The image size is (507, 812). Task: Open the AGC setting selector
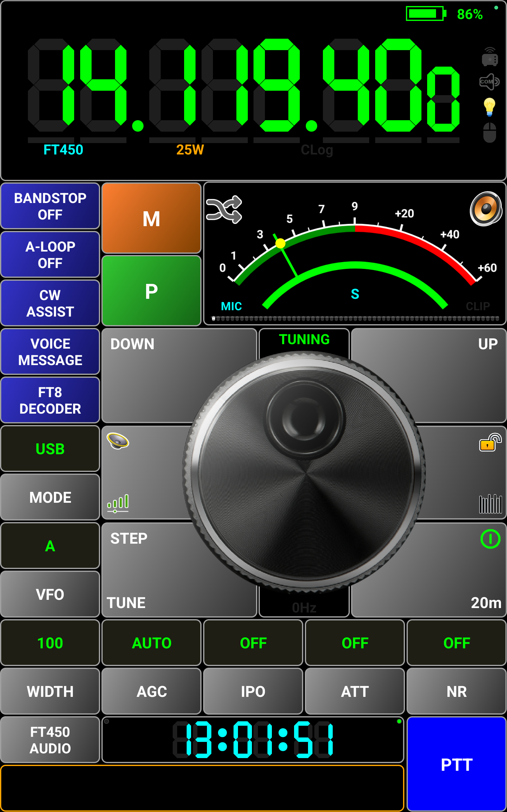click(x=151, y=691)
